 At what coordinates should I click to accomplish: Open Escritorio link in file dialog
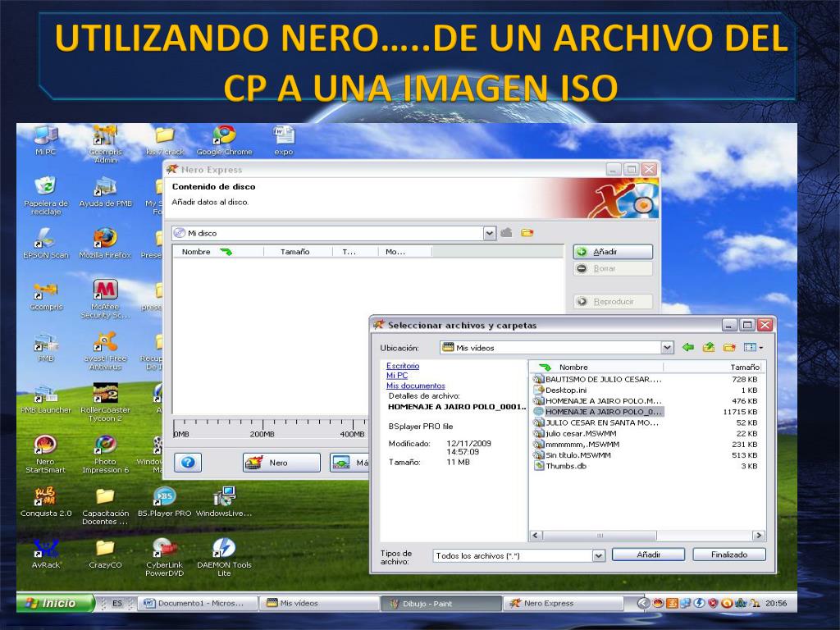[403, 366]
